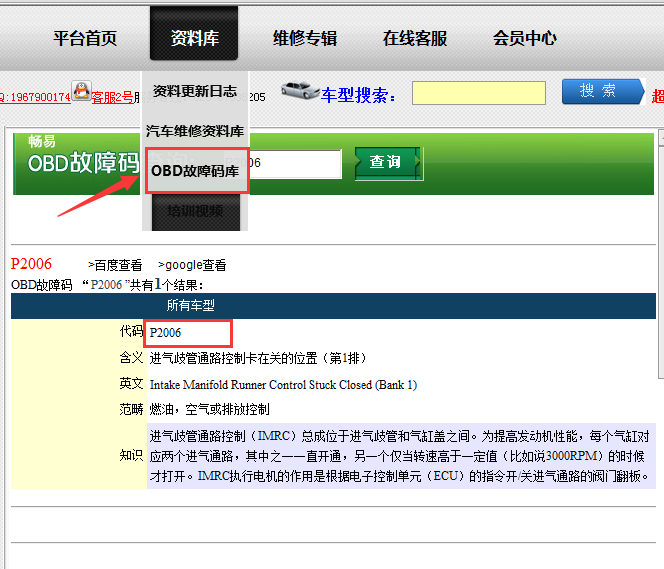Image resolution: width=664 pixels, height=569 pixels.
Task: Open the 平台首页 navigation tab
Action: [x=85, y=38]
